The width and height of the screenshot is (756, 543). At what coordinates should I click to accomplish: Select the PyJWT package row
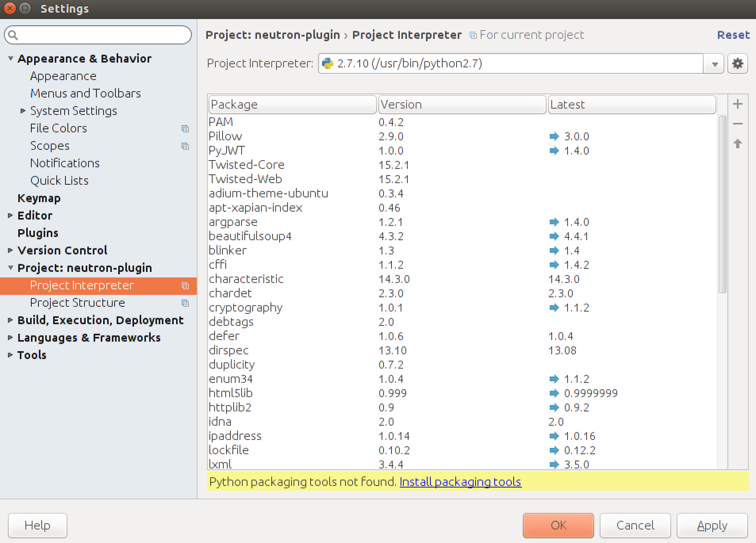[x=462, y=151]
